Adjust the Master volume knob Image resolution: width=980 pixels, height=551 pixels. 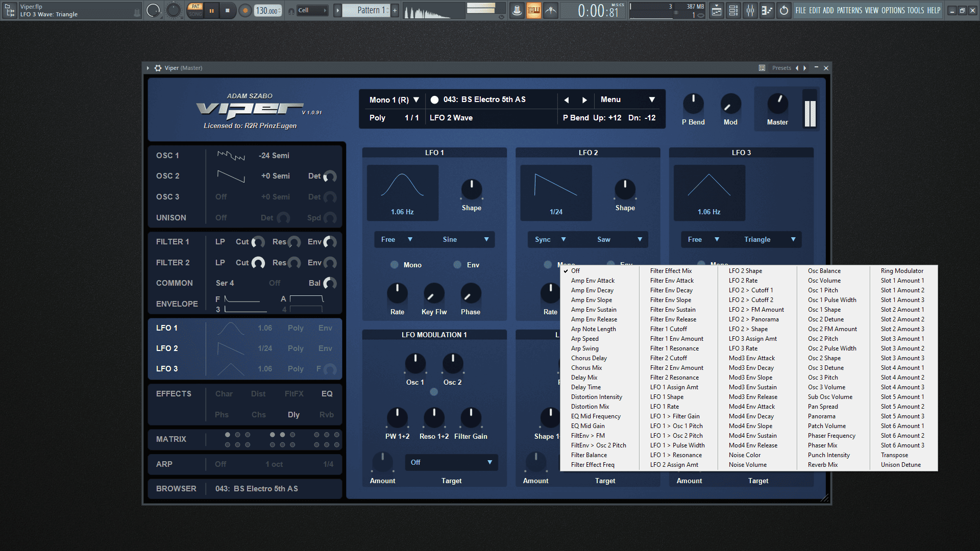(x=777, y=104)
